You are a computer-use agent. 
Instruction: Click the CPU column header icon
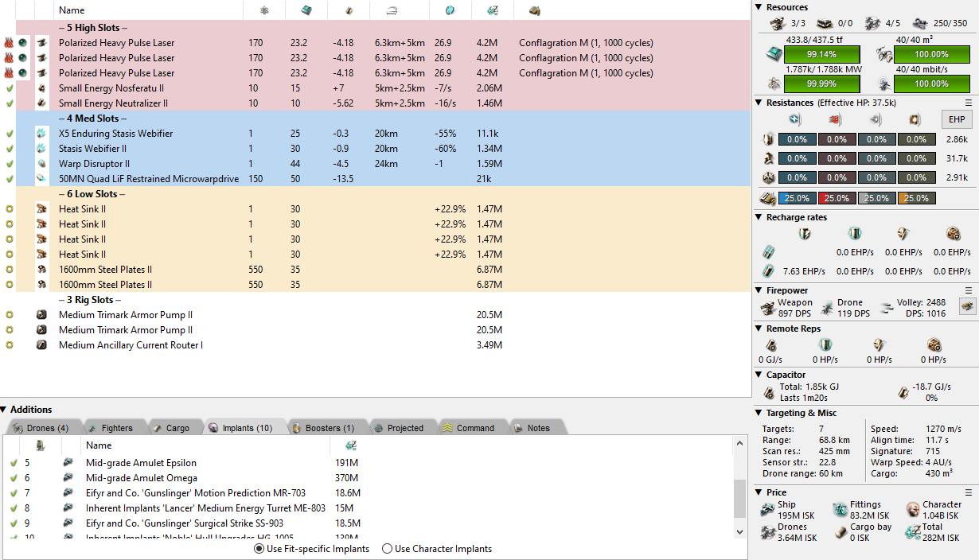306,10
